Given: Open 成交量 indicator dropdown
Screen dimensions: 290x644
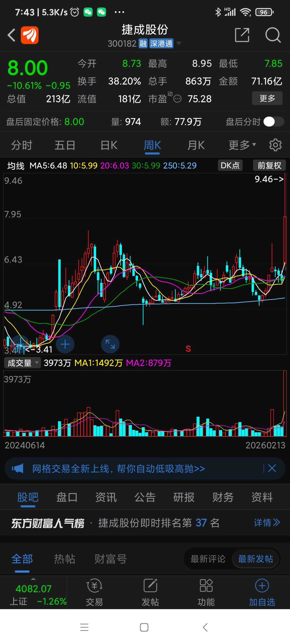Looking at the screenshot, I should 23,363.
